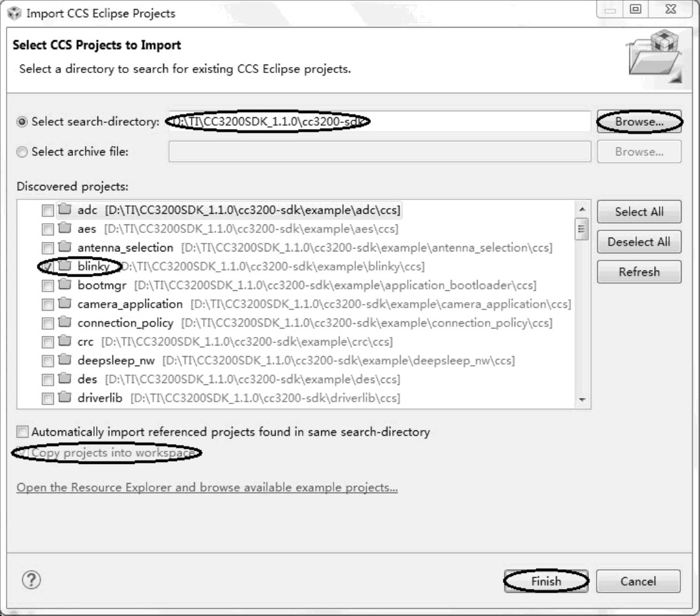Check the des project checkbox
The image size is (700, 616).
pyautogui.click(x=48, y=380)
